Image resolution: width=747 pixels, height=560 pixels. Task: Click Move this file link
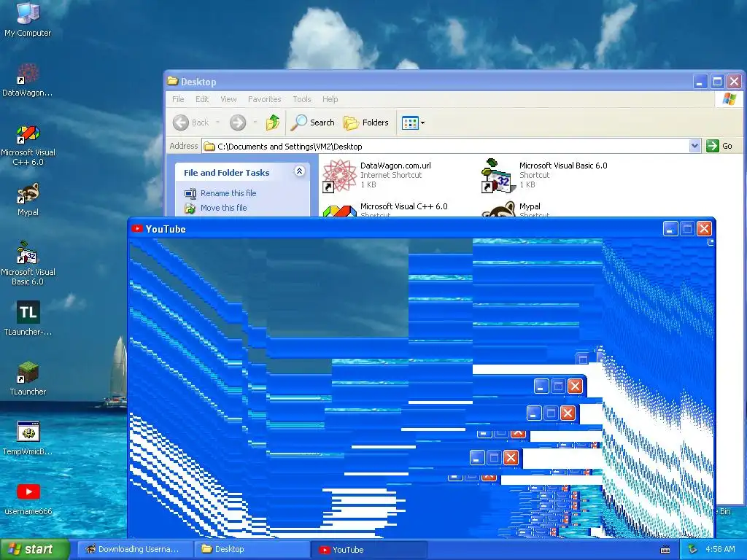[x=223, y=208]
